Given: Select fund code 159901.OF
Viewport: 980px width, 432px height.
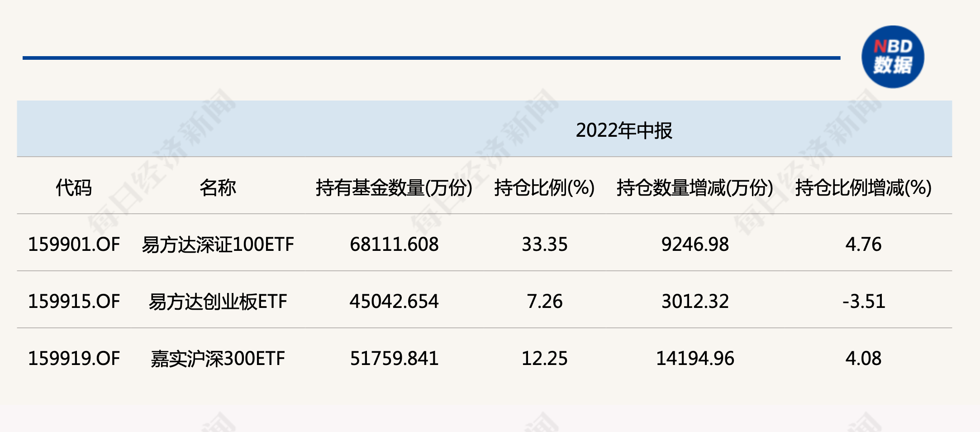Looking at the screenshot, I should (x=74, y=245).
